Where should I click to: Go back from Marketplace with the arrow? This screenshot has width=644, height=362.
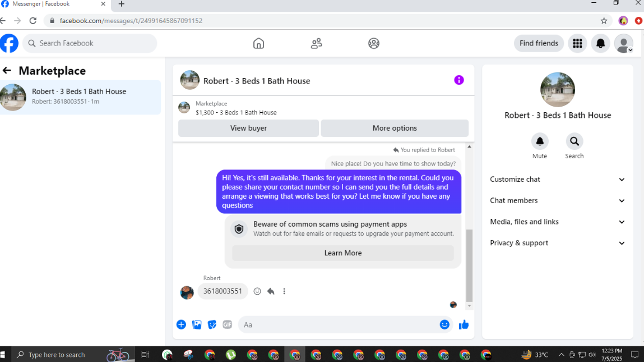(x=7, y=70)
